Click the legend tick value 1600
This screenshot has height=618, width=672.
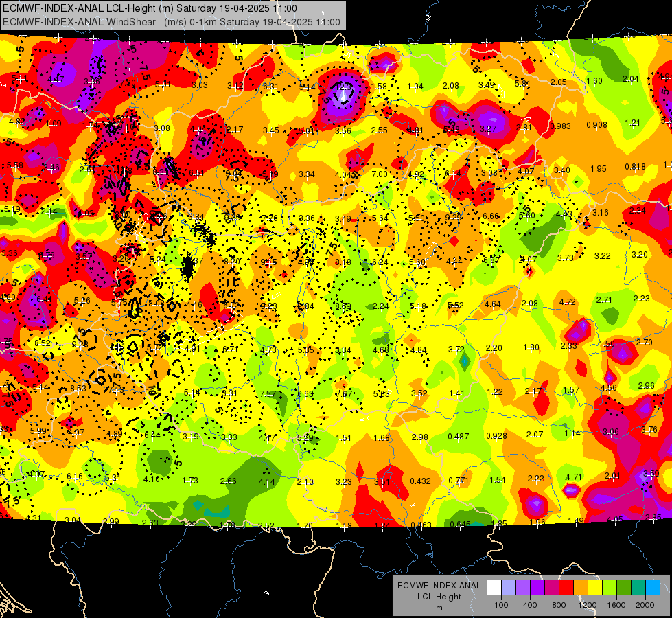(x=616, y=605)
